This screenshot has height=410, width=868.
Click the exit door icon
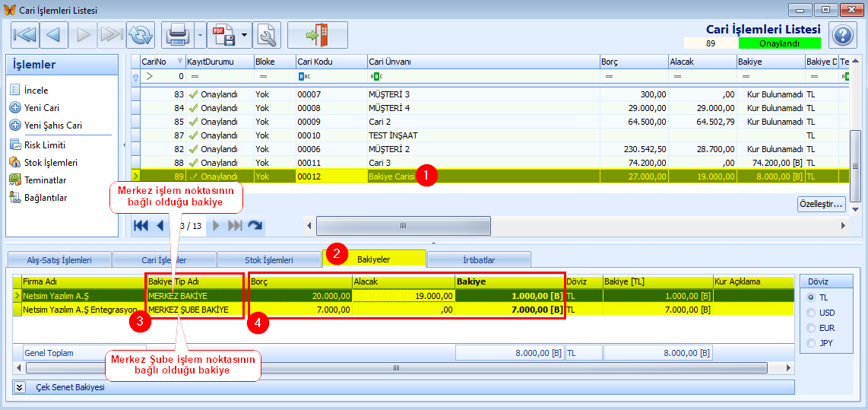point(317,35)
